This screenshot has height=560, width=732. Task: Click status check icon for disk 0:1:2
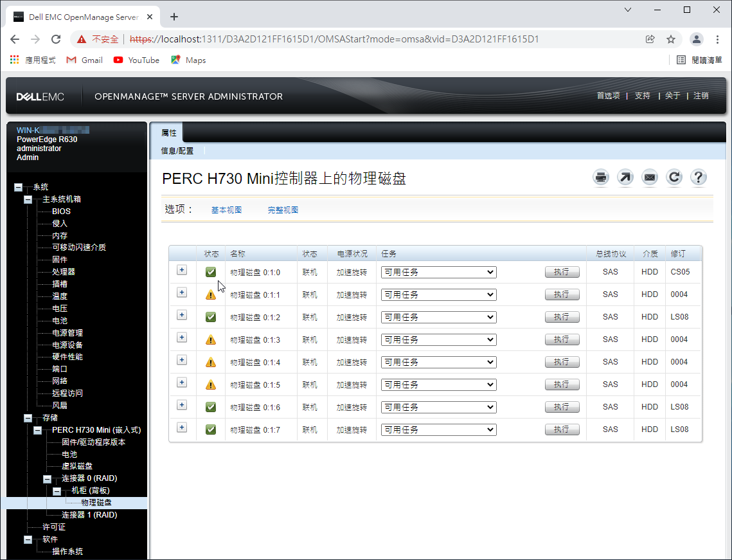211,317
